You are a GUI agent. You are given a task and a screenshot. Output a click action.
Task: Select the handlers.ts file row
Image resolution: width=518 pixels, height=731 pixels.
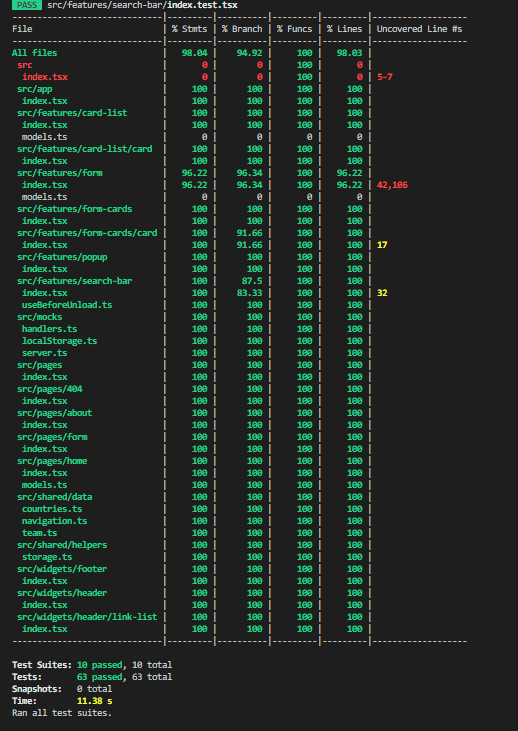tap(49, 329)
